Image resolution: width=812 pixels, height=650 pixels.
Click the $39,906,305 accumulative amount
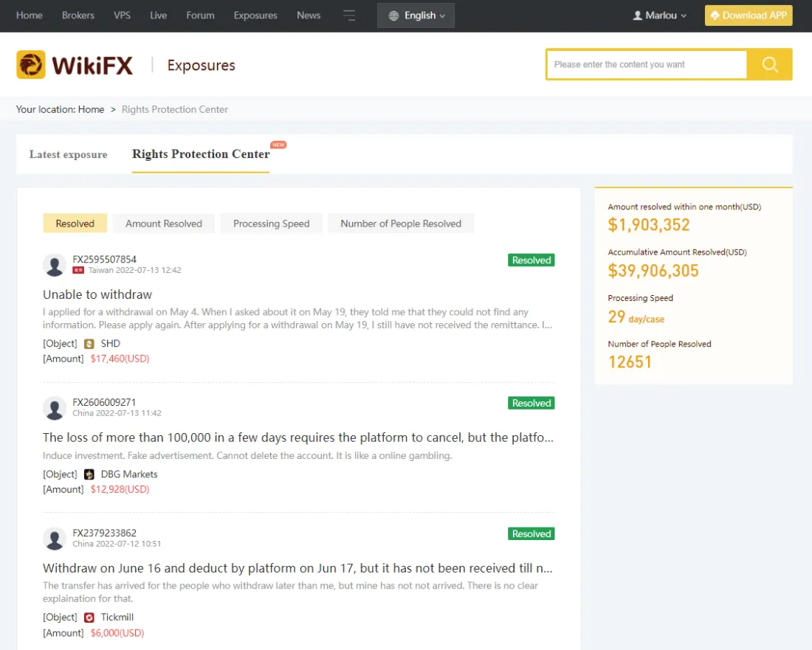(653, 271)
